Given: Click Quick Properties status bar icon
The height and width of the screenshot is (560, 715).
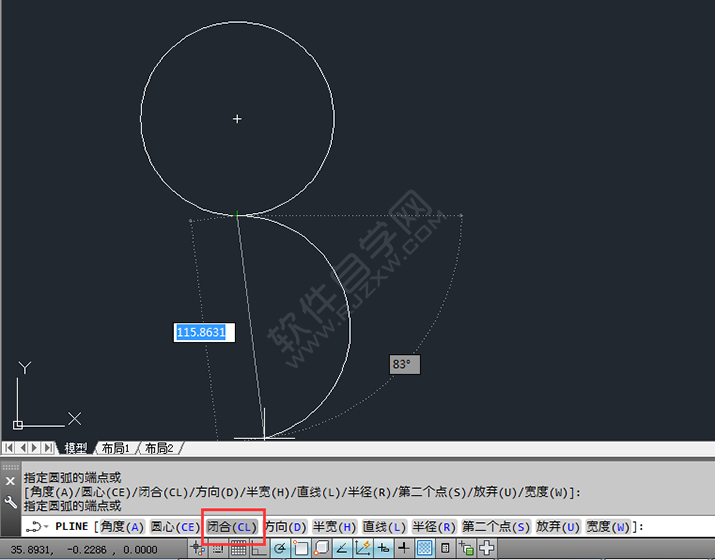Looking at the screenshot, I should [446, 548].
